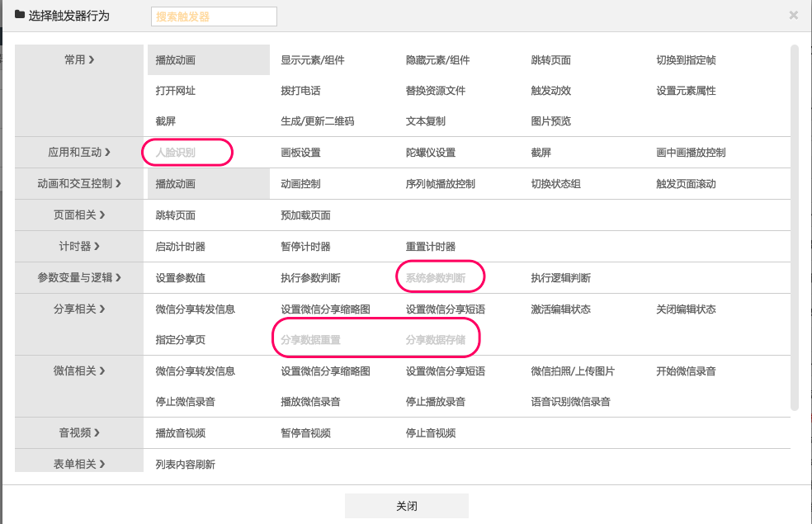The height and width of the screenshot is (524, 812).
Task: Select the 音视频 category row
Action: tap(79, 433)
